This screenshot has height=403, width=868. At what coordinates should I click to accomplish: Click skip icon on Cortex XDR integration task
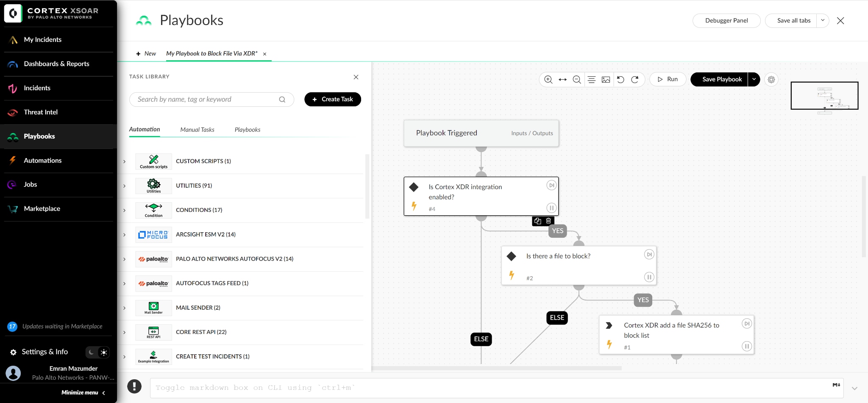(x=551, y=185)
